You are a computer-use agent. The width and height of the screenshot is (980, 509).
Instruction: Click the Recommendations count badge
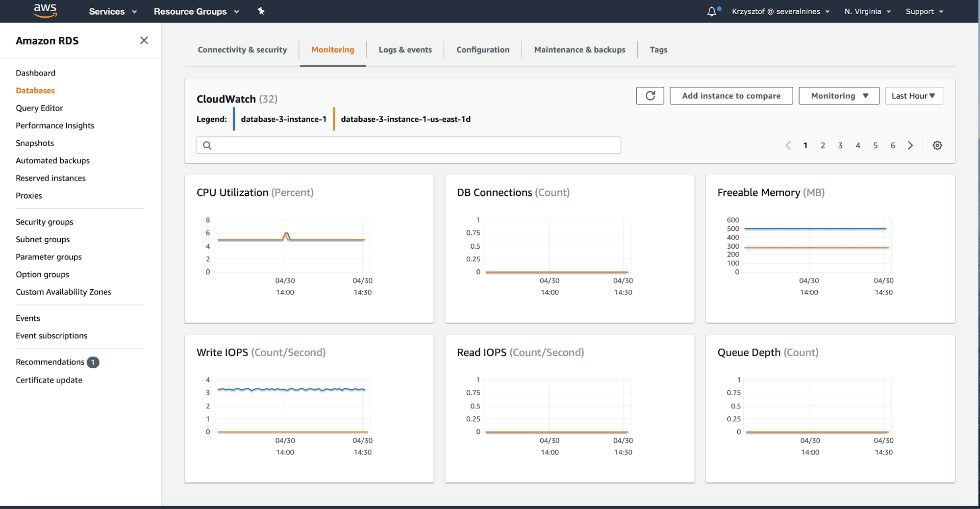click(93, 362)
